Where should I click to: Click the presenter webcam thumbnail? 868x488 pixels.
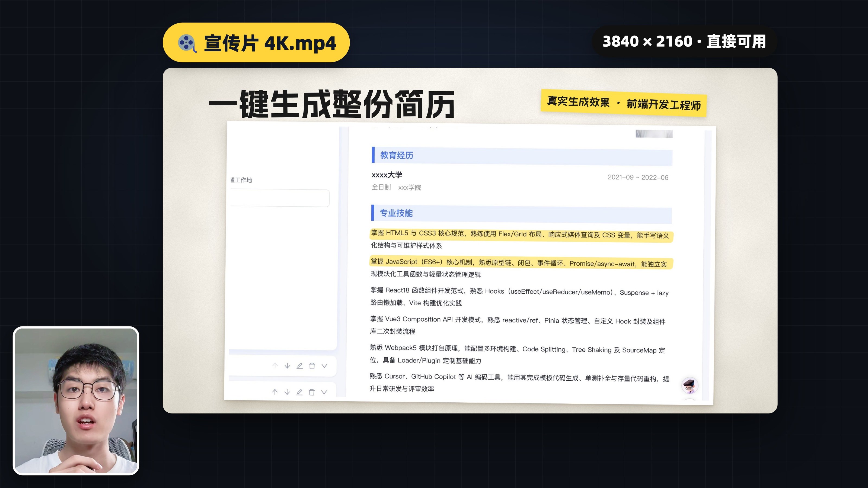(76, 401)
